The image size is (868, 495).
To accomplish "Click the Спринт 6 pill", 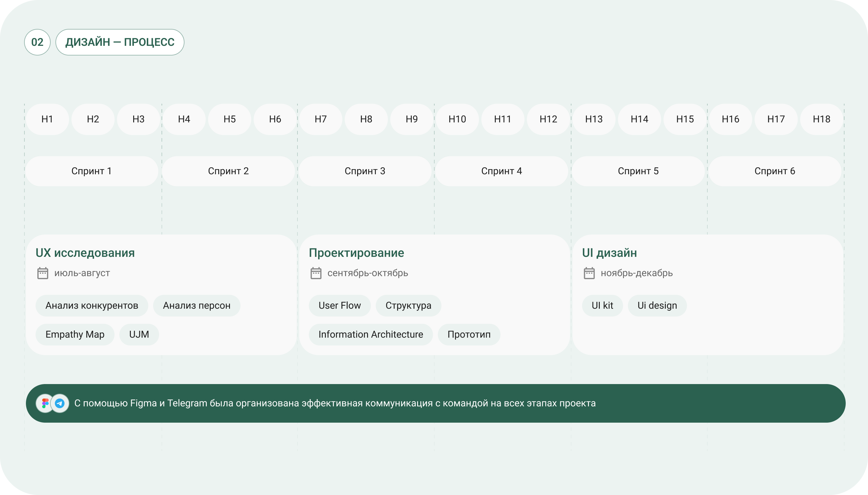I will (775, 171).
